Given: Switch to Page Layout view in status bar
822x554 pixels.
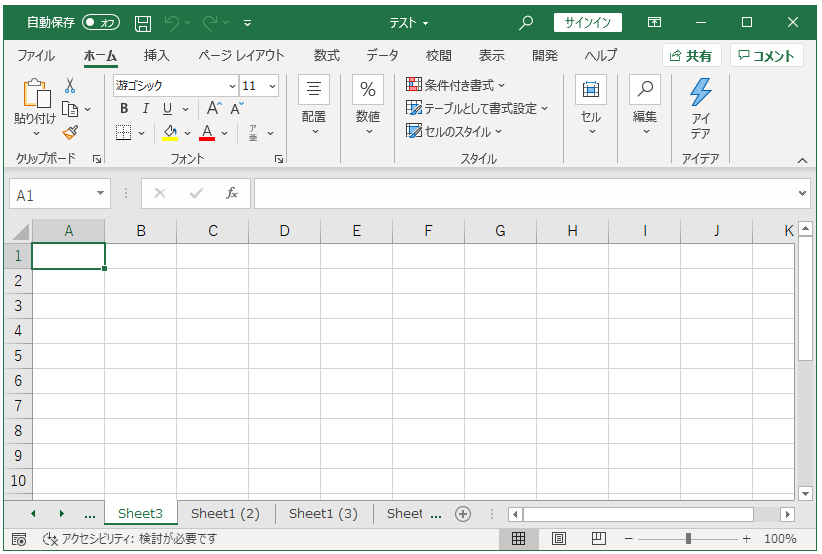Looking at the screenshot, I should [x=559, y=539].
